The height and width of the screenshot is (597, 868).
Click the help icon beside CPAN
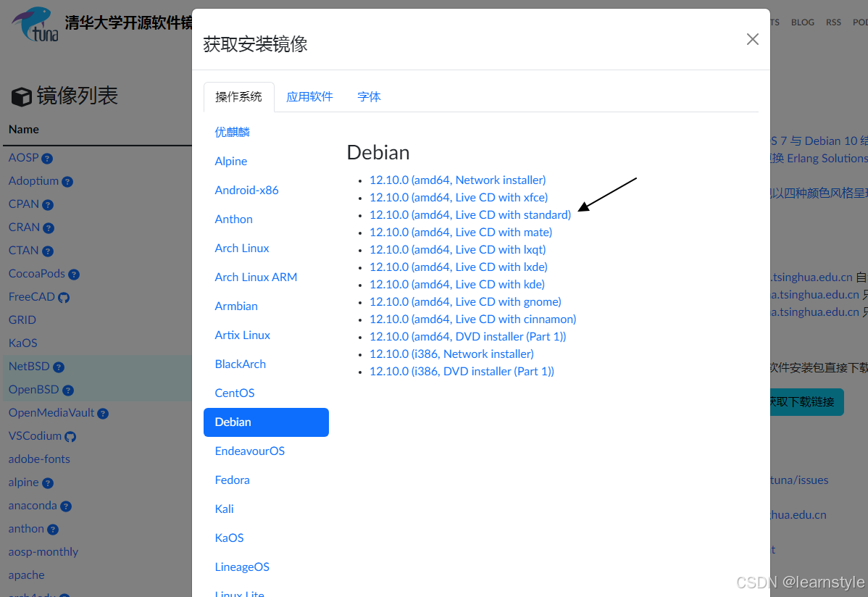[x=48, y=205]
